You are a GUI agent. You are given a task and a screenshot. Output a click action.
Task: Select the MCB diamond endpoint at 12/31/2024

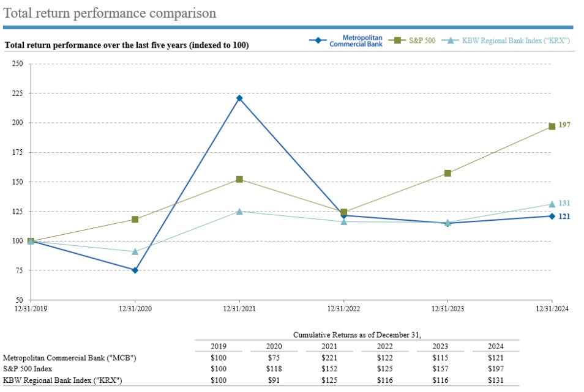click(552, 216)
